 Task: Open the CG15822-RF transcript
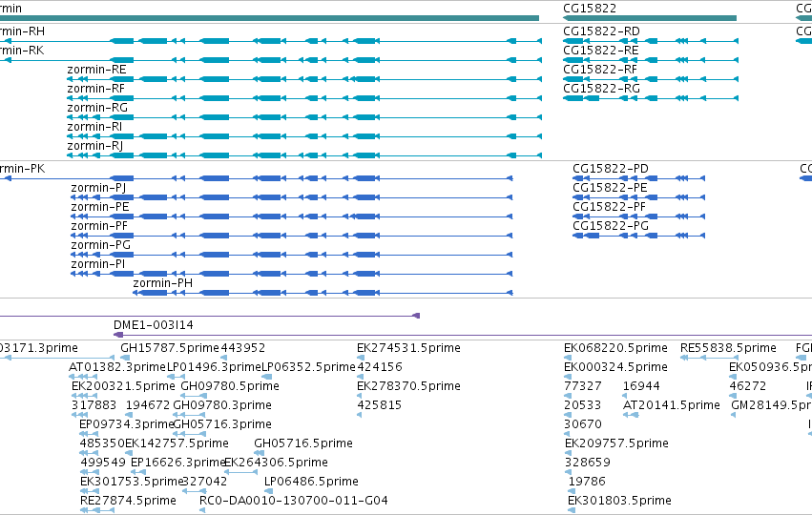click(600, 70)
